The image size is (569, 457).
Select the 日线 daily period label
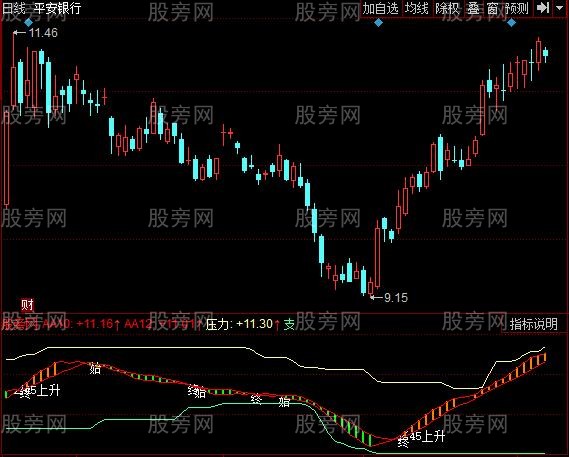(x=14, y=8)
